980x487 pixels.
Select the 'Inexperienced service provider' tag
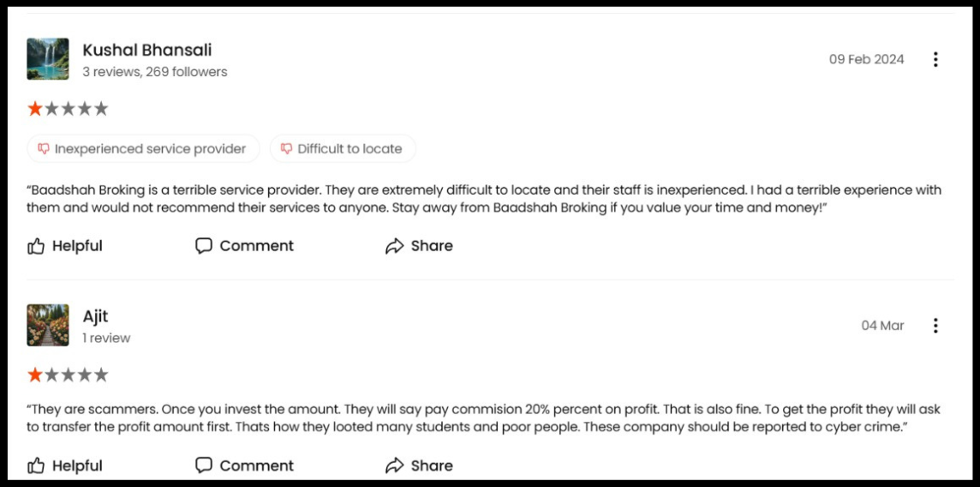point(142,148)
